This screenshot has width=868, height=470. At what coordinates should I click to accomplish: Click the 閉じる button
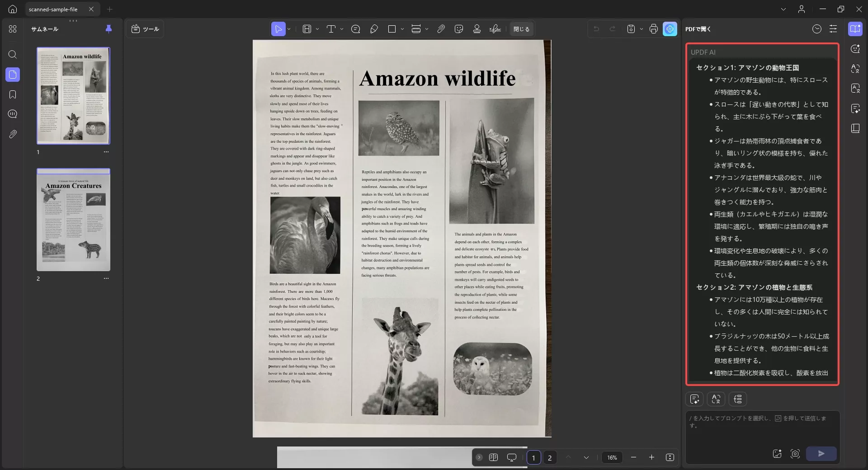point(521,29)
